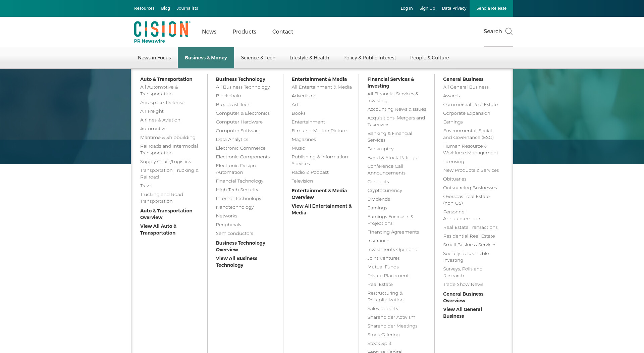Open Shareholder Activism category

(x=391, y=317)
